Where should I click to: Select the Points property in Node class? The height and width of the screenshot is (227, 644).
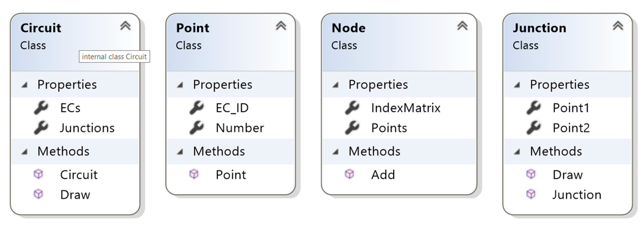point(389,128)
